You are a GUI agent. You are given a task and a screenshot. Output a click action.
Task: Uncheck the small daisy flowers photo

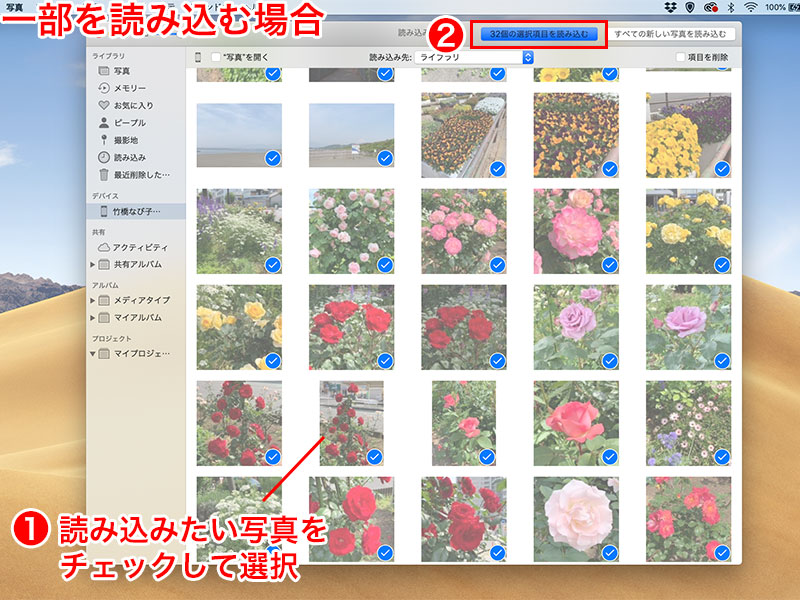722,457
